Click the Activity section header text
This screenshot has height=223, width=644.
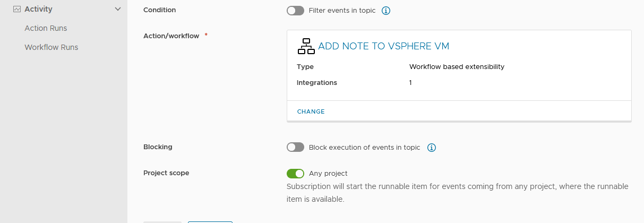(x=38, y=9)
